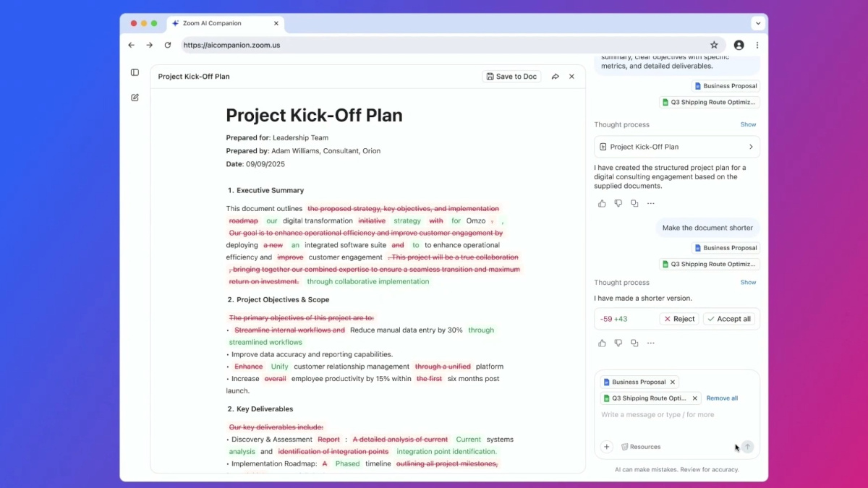The image size is (868, 488).
Task: Click 'I have made a shorter version.' text
Action: pos(643,298)
